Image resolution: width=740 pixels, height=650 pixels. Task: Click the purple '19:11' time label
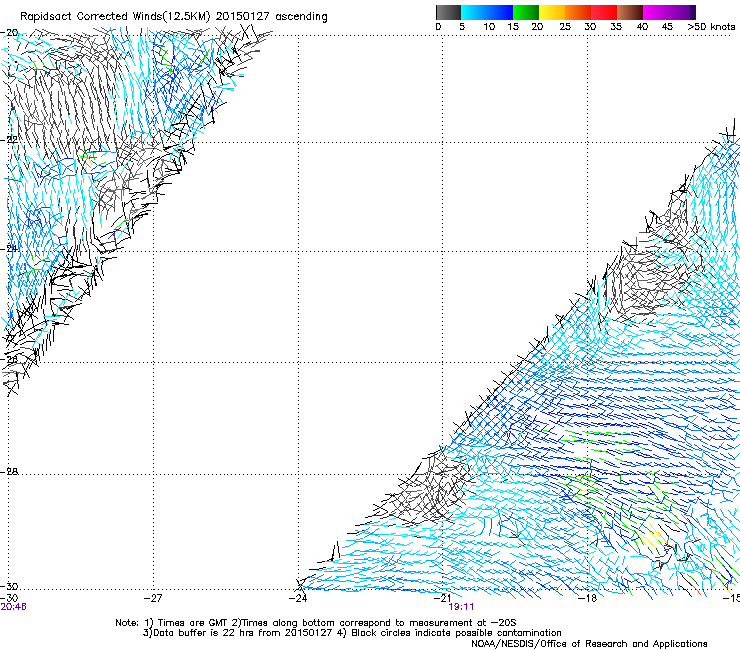tap(461, 607)
